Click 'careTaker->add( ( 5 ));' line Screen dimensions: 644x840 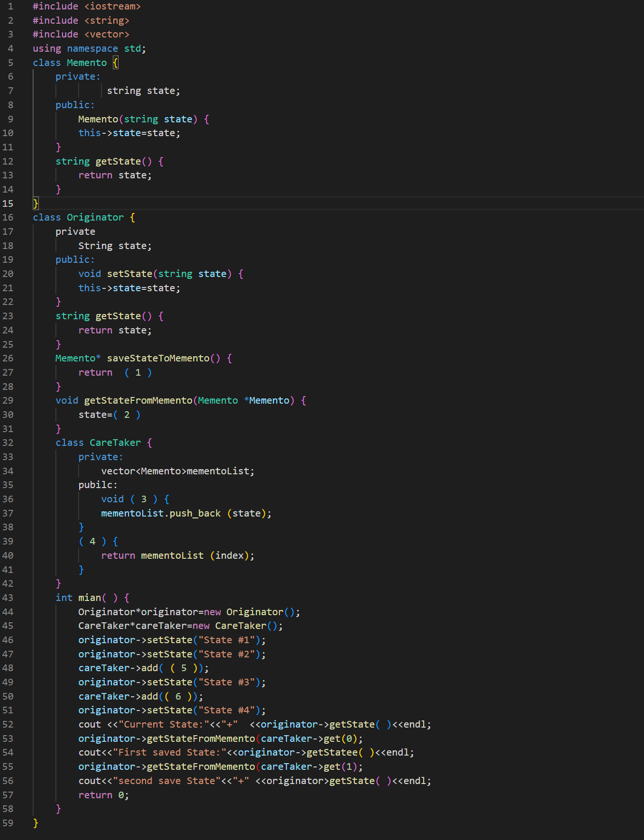(x=144, y=668)
